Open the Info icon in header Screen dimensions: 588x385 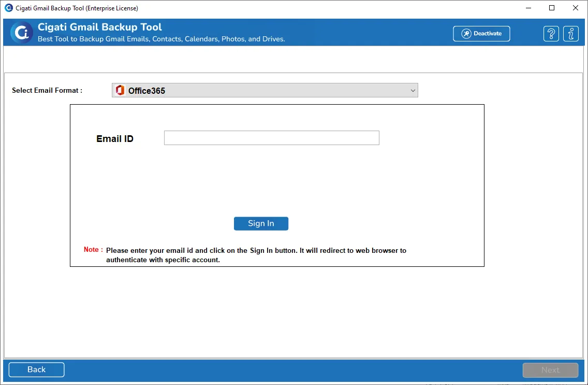571,34
